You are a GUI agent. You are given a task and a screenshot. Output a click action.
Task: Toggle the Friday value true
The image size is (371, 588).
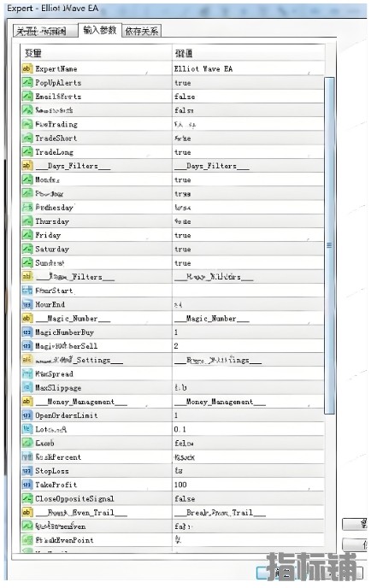click(x=248, y=235)
